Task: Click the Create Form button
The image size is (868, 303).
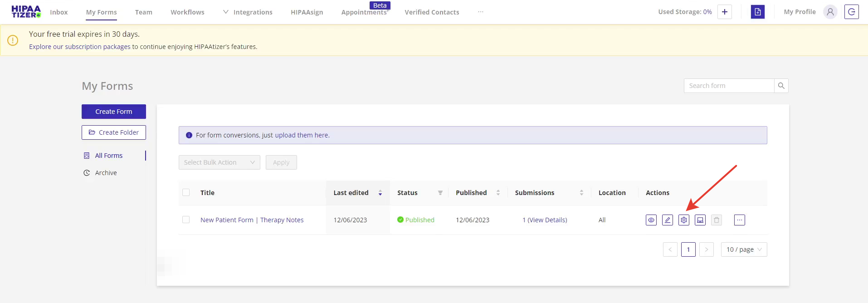Action: click(x=114, y=112)
